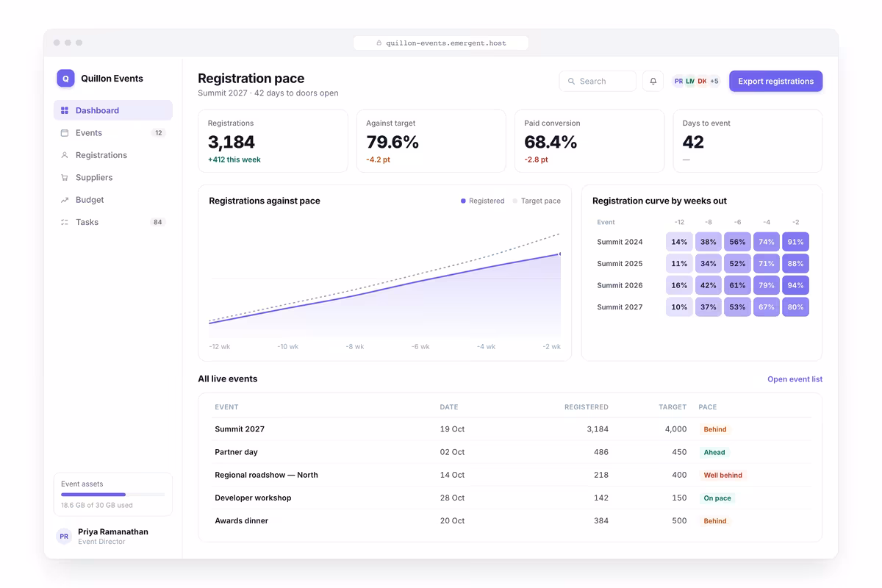The width and height of the screenshot is (882, 588).
Task: Open the Suppliers section
Action: click(113, 178)
